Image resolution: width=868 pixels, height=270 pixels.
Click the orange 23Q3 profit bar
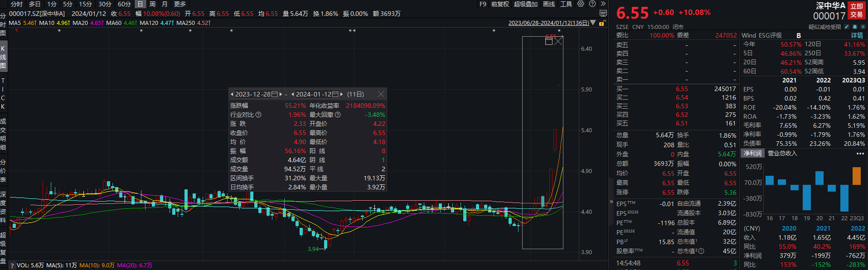[856, 176]
